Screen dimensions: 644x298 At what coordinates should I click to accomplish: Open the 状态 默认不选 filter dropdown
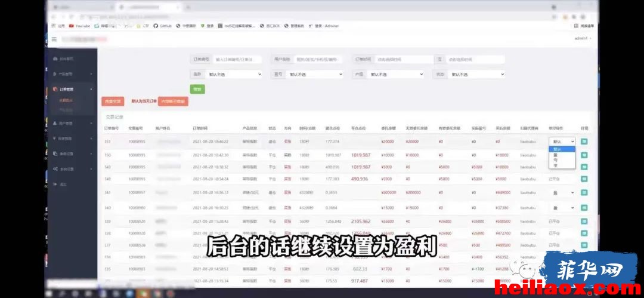tap(476, 75)
